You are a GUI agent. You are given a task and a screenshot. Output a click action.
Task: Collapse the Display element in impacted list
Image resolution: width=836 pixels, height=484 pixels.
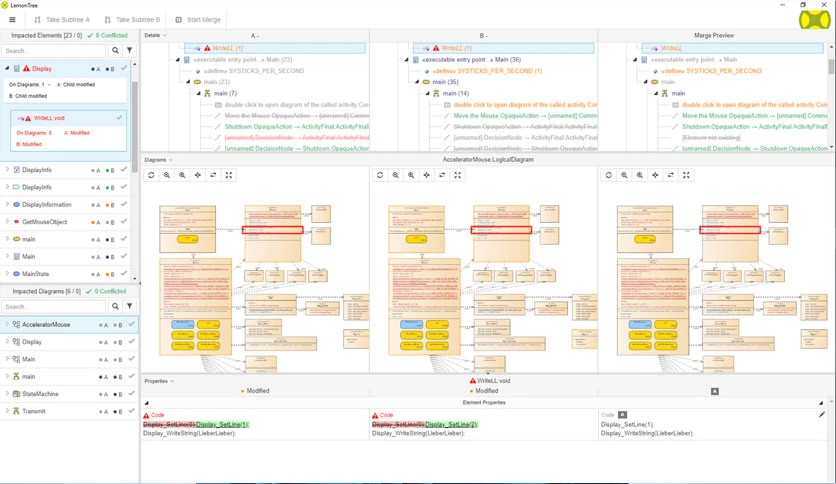pyautogui.click(x=7, y=68)
